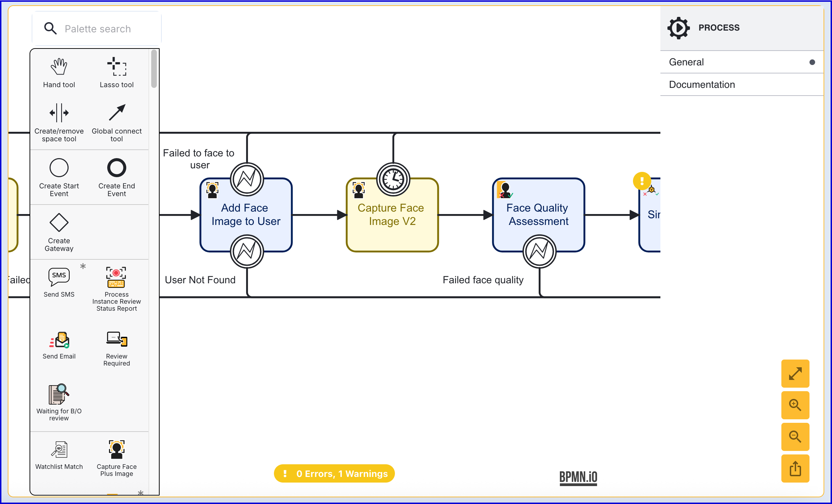
Task: Choose Send Email palette element
Action: [x=59, y=340]
